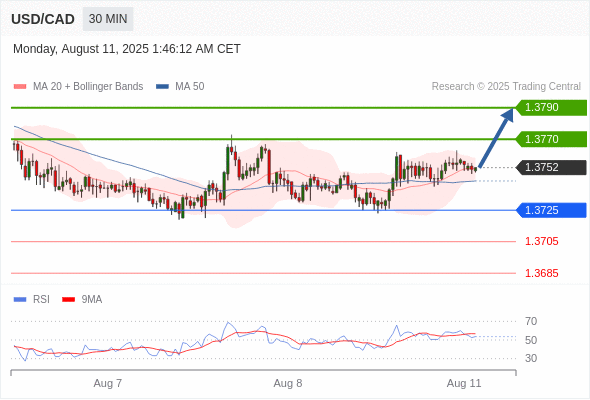Click the Aug 7 date axis label
This screenshot has height=400, width=590.
pyautogui.click(x=108, y=383)
